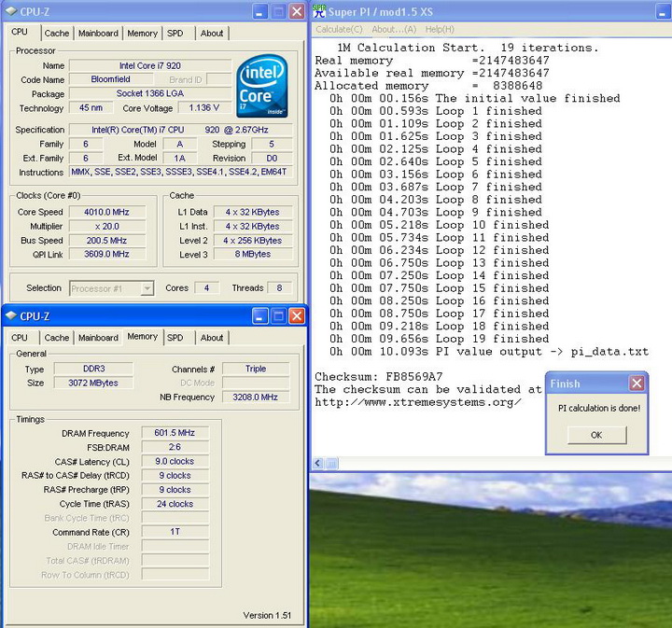Click the Level 2 cache value 4 x 256 KBytes

253,241
